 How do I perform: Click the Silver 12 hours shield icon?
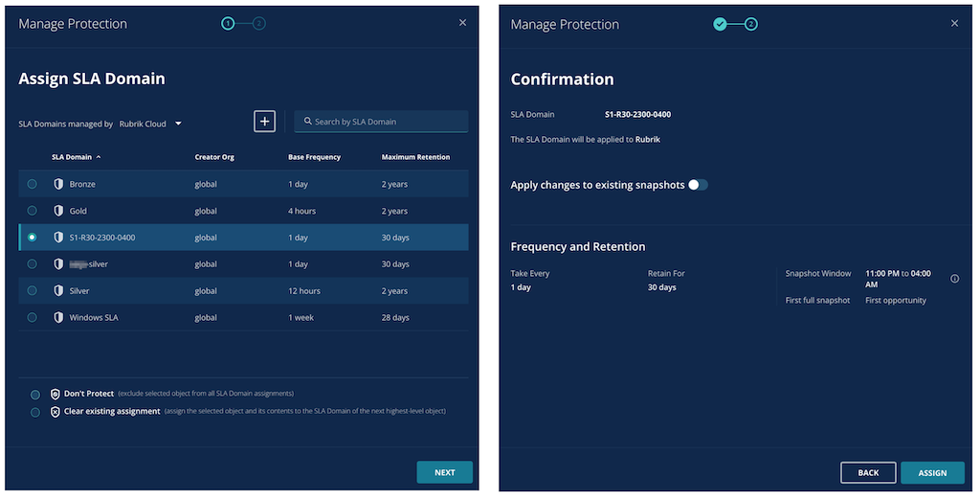pos(58,291)
